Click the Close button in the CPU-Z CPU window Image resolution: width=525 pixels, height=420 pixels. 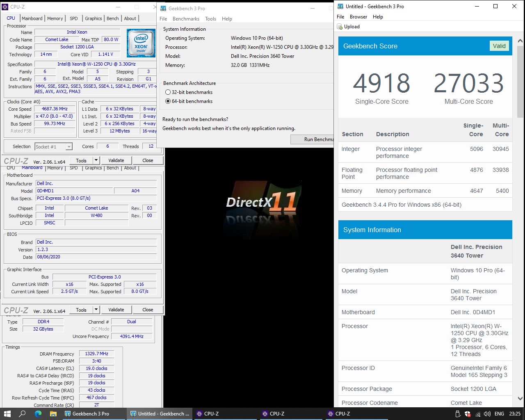(148, 160)
